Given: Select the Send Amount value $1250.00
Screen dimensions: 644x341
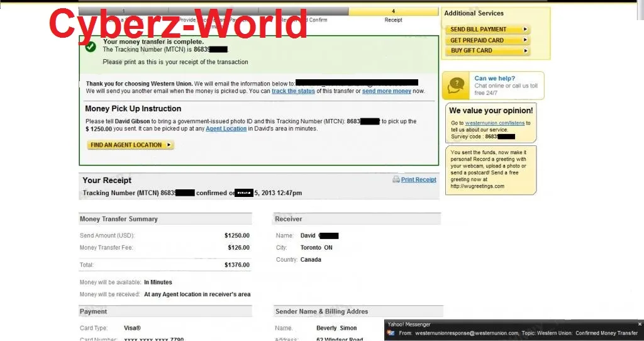Looking at the screenshot, I should (237, 235).
